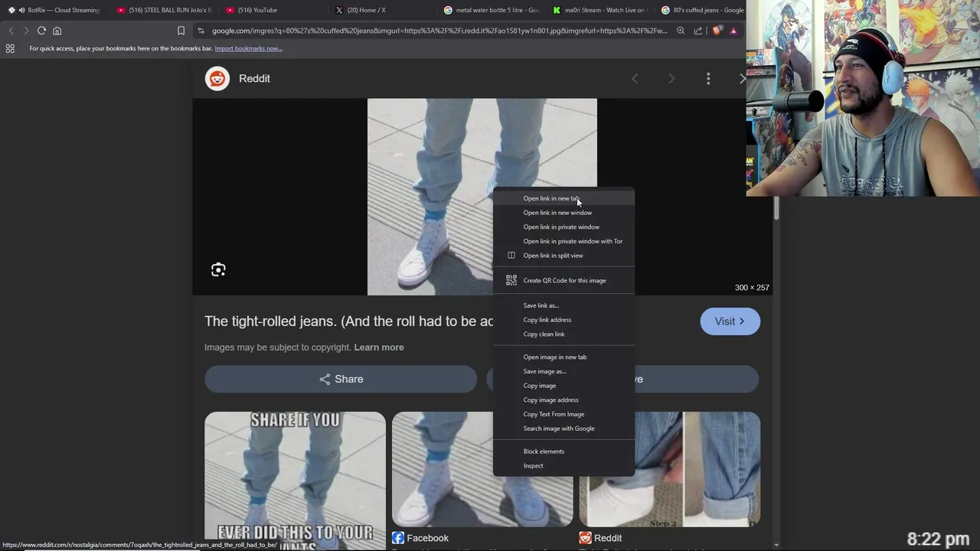
Task: Choose Create QR Code for this image
Action: tap(564, 280)
